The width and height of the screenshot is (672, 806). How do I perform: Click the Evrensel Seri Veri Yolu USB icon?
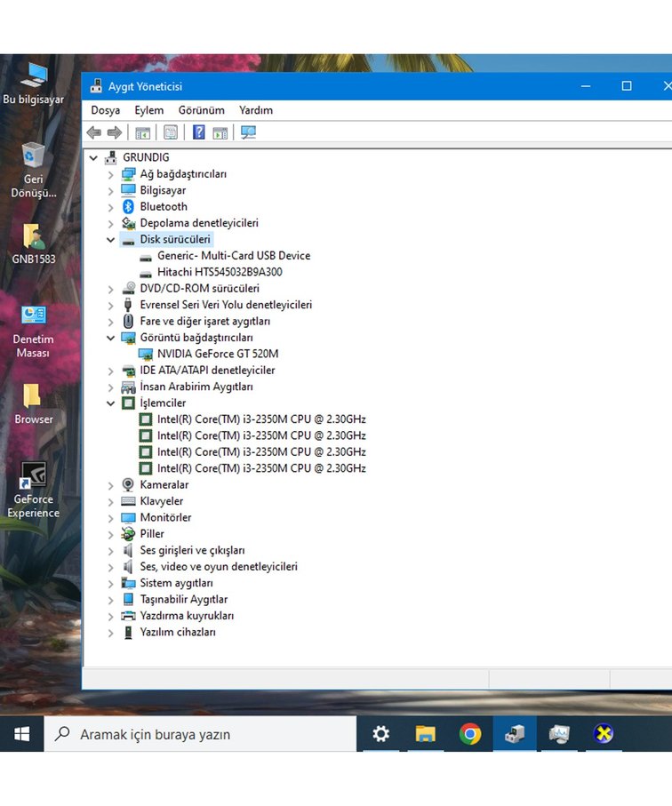tap(128, 305)
